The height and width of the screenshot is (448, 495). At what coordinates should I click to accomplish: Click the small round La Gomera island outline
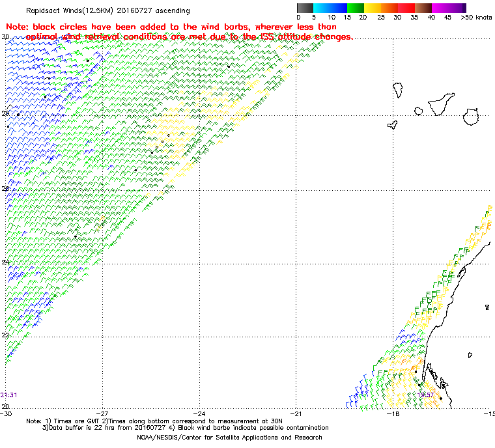pyautogui.click(x=419, y=111)
